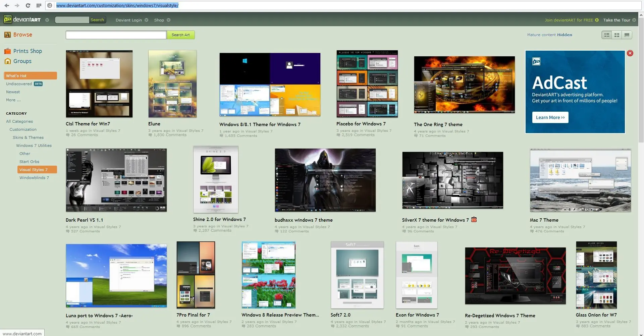Open dropdown arrow next to deviantART logo
644x336 pixels.
click(x=47, y=20)
